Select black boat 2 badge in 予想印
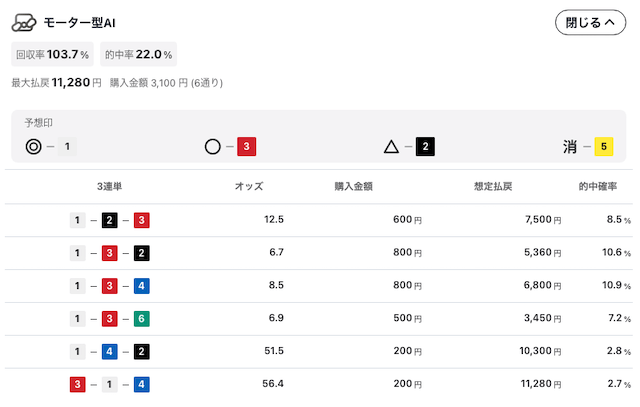Image resolution: width=640 pixels, height=407 pixels. pyautogui.click(x=425, y=146)
